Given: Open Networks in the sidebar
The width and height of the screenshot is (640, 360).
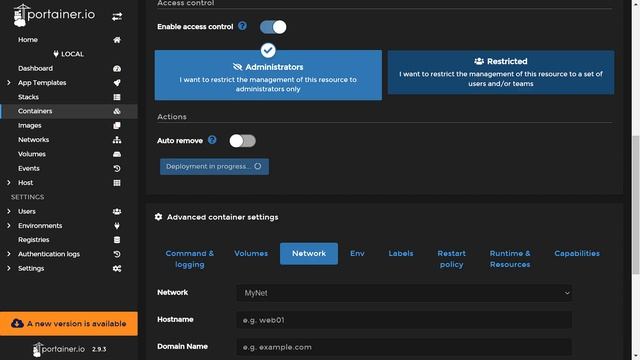Looking at the screenshot, I should coord(33,140).
